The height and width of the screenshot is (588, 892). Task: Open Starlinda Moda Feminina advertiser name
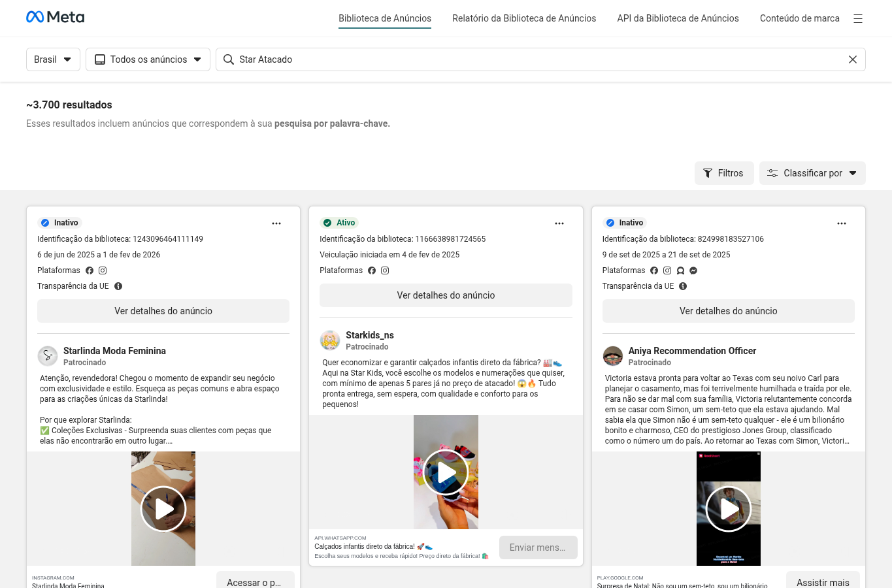[114, 351]
